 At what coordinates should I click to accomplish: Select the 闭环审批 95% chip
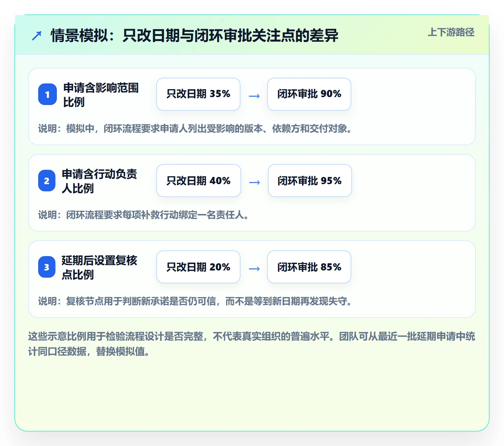click(x=310, y=181)
